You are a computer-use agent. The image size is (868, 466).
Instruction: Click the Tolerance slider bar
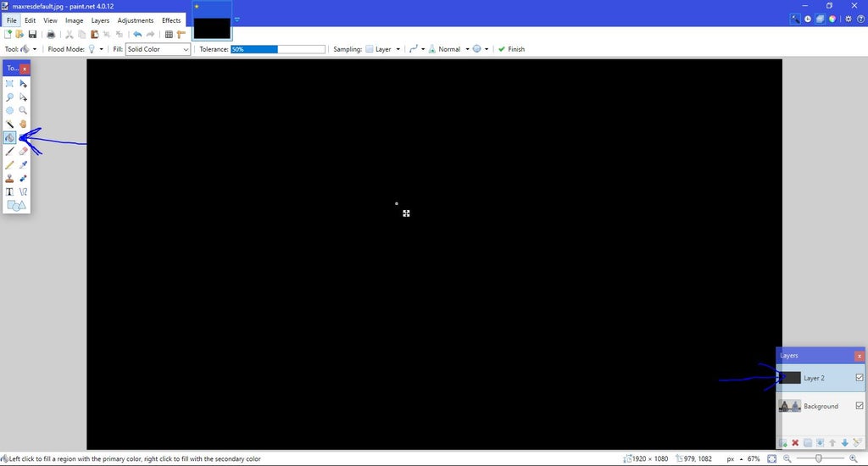[278, 49]
